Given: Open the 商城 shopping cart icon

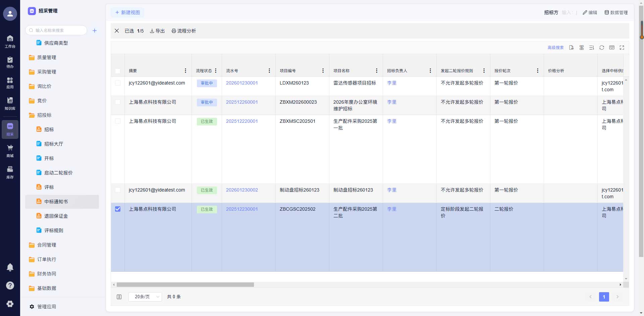Looking at the screenshot, I should (x=10, y=151).
